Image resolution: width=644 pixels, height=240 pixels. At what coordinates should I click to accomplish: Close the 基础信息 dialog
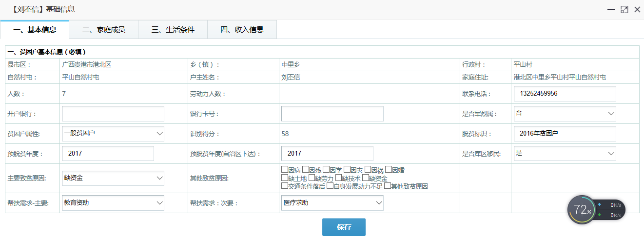[637, 9]
